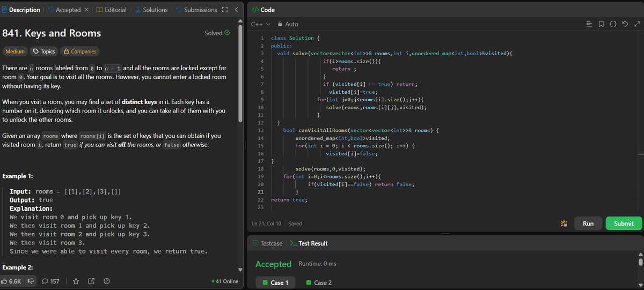644x290 pixels.
Task: Click the Run button
Action: pyautogui.click(x=588, y=224)
